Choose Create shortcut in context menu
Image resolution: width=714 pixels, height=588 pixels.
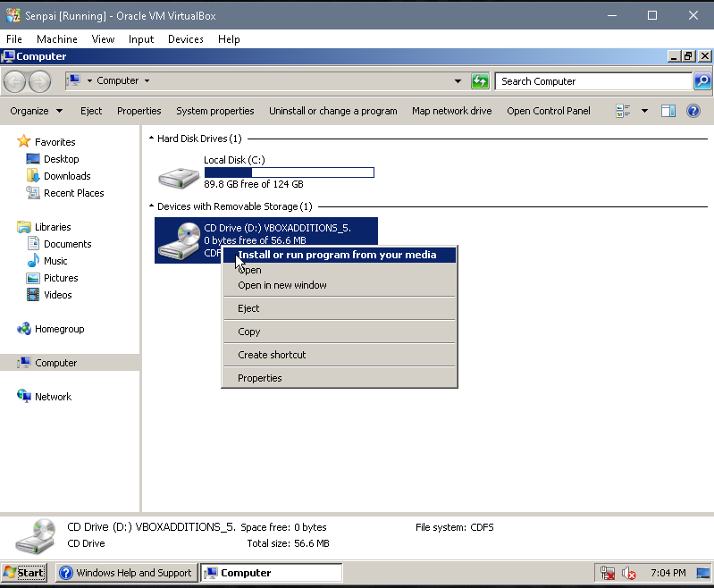tap(340, 355)
